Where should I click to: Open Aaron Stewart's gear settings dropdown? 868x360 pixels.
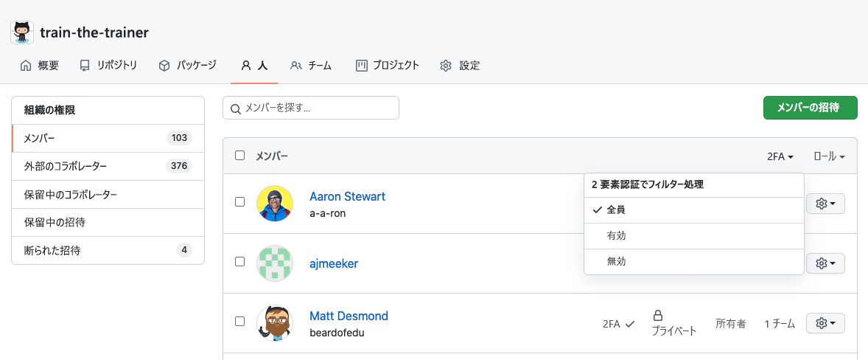[x=825, y=204]
